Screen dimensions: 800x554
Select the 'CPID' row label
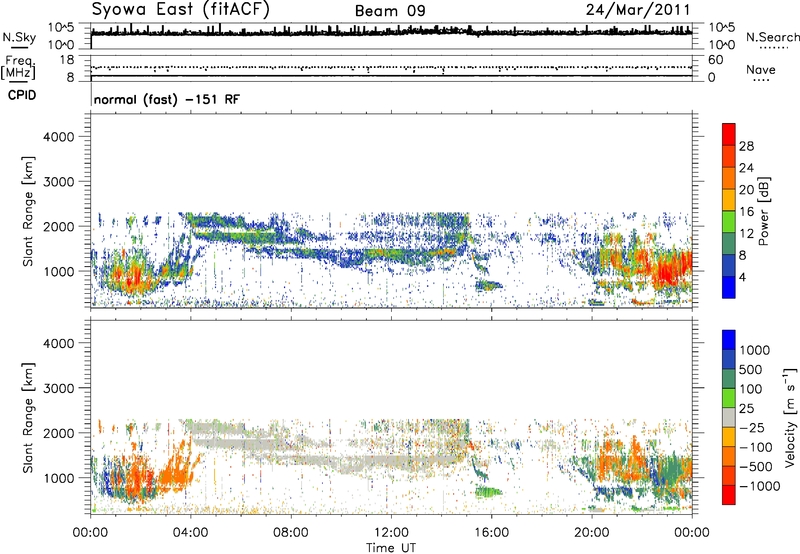(22, 95)
